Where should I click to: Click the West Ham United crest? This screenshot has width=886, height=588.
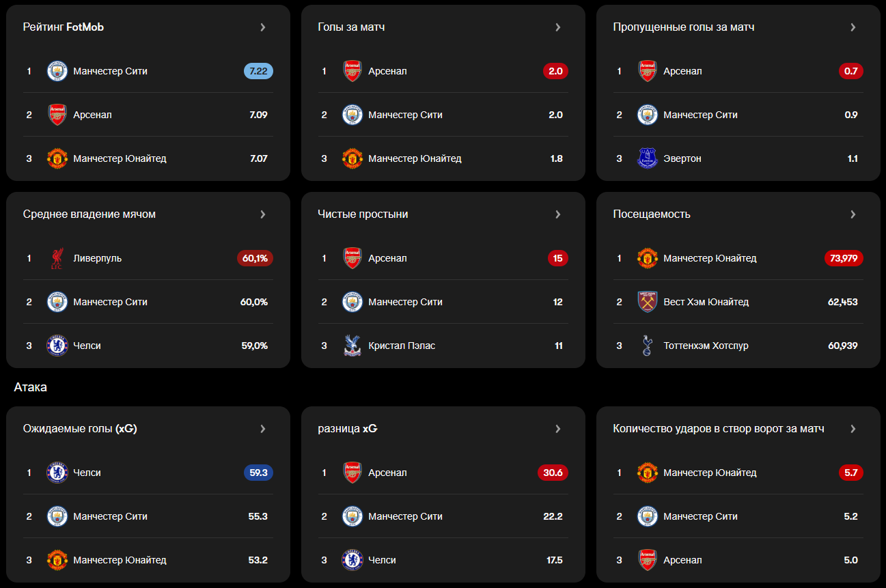(647, 302)
